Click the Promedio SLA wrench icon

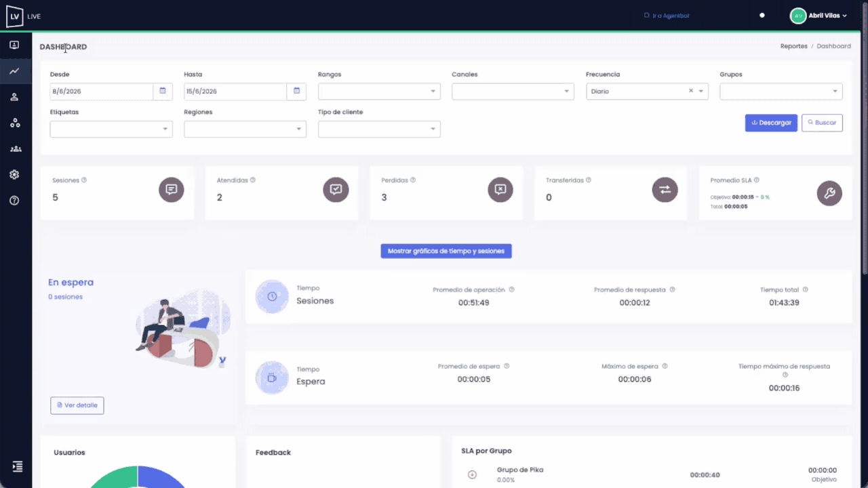point(829,193)
